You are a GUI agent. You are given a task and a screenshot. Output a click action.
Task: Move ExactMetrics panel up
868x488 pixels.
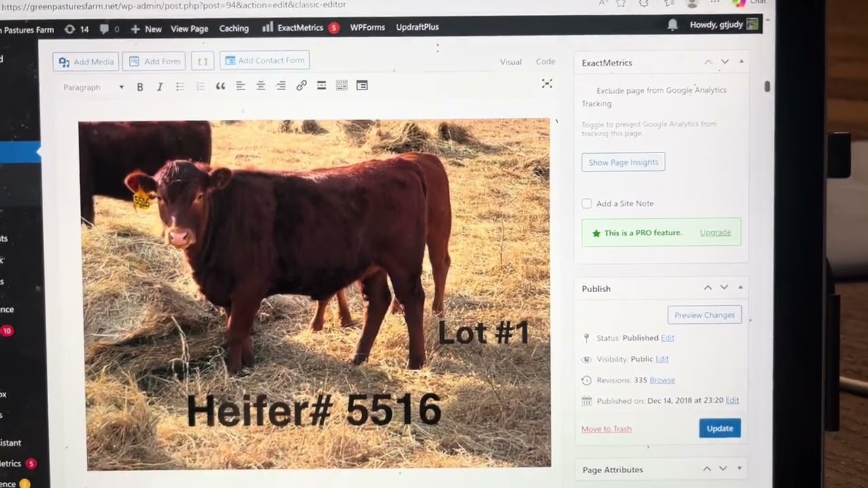[708, 62]
